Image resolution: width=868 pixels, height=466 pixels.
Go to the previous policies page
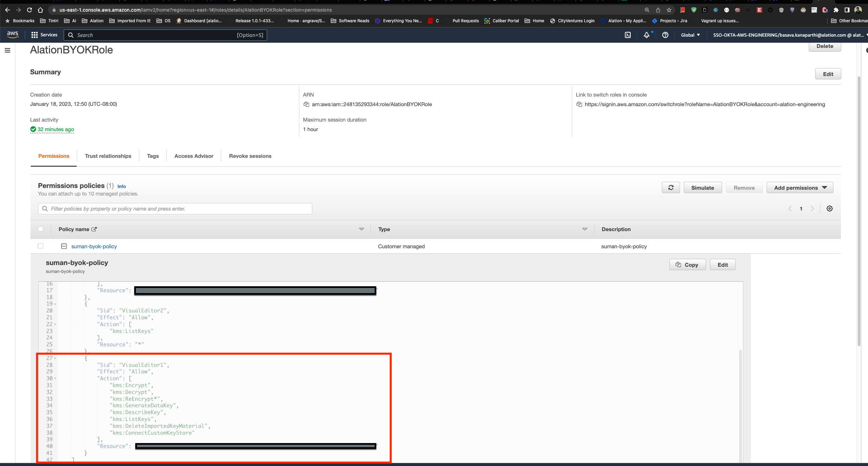(x=790, y=209)
